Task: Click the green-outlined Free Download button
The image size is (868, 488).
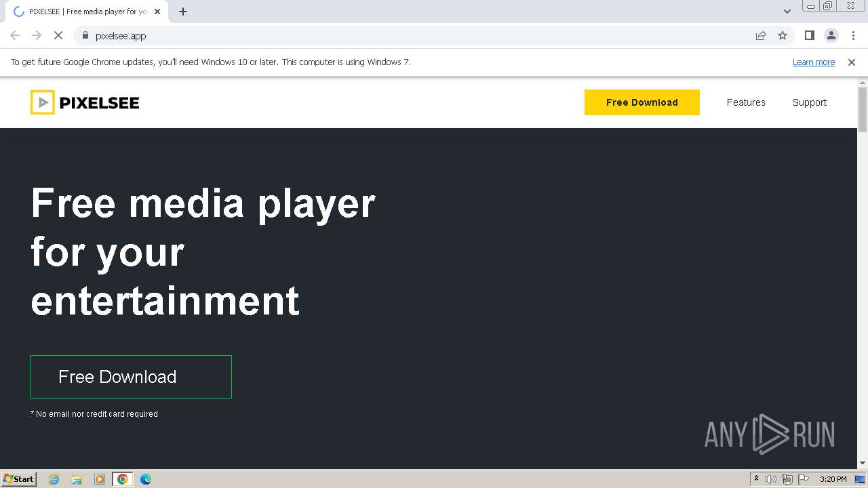Action: tap(131, 377)
